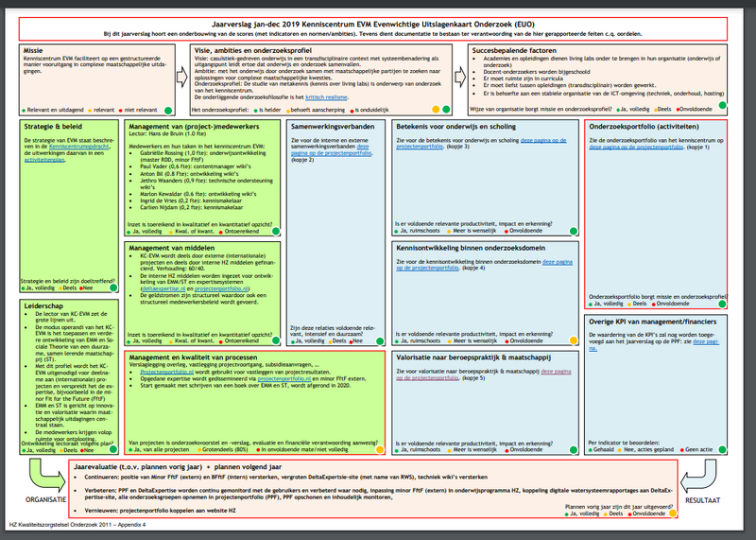Click arrow between Missie and Visie boxes
Viewport: 756px width, 540px height.
pyautogui.click(x=183, y=77)
